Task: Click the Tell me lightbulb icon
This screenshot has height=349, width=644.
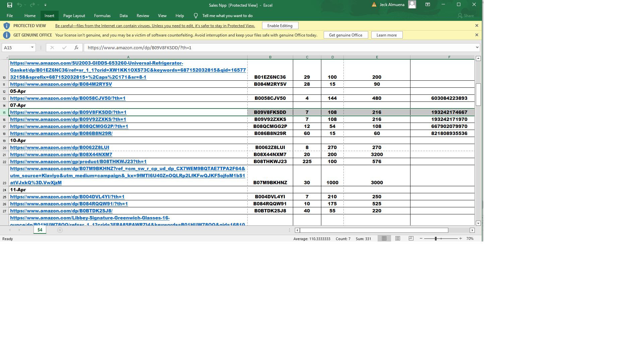Action: 196,16
